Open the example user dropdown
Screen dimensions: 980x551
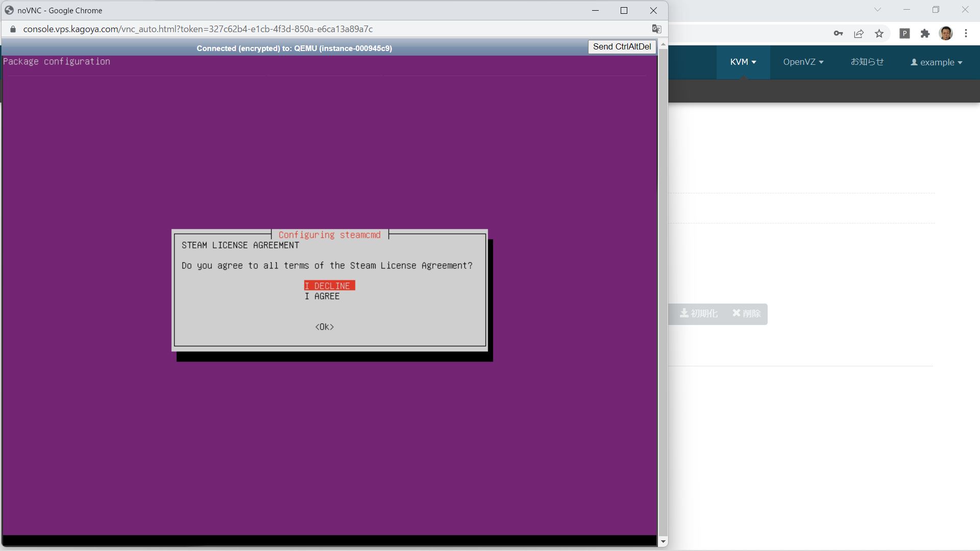pos(937,62)
